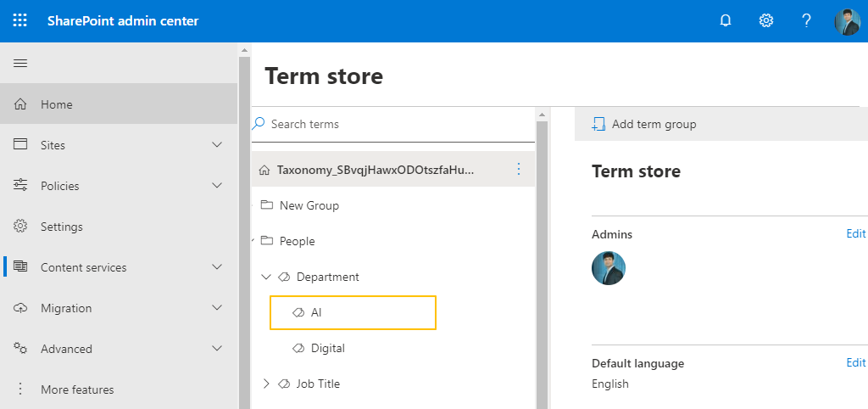
Task: Edit the term store Admins
Action: point(855,234)
